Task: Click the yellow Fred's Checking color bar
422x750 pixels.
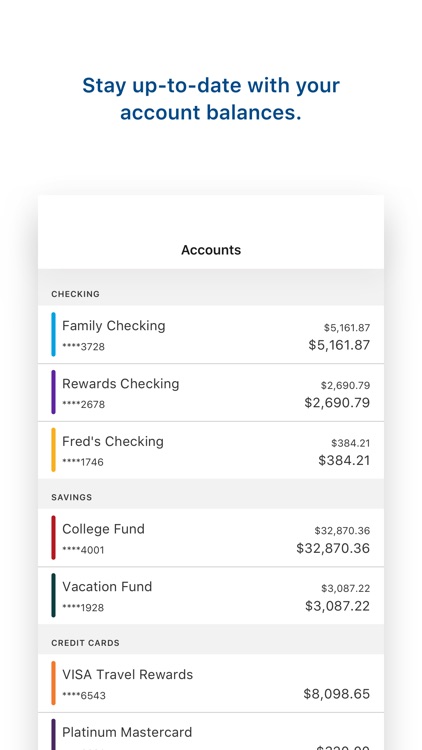Action: [x=54, y=450]
